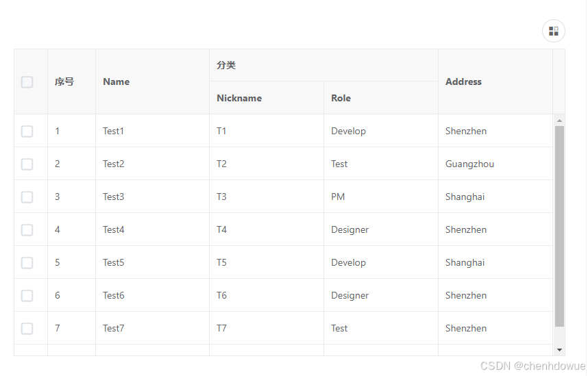Select the Test7 name cell
This screenshot has height=376, width=588.
[152, 328]
